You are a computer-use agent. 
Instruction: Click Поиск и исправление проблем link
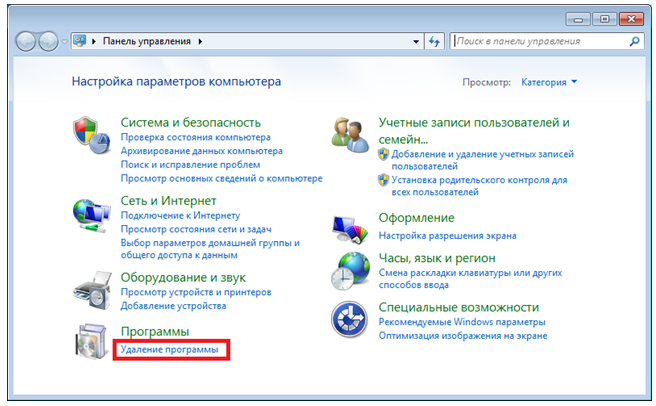point(190,165)
